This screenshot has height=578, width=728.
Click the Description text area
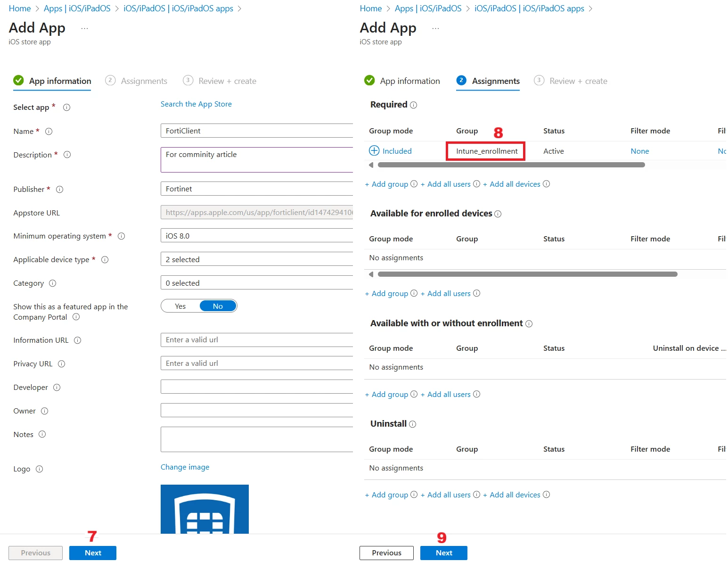coord(257,160)
